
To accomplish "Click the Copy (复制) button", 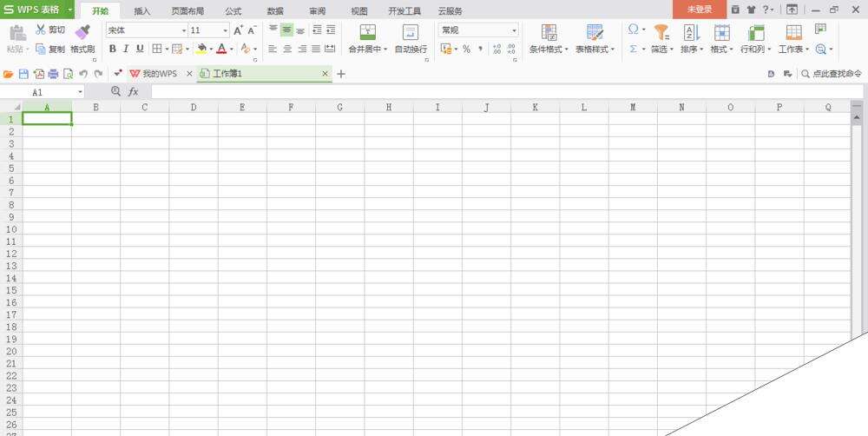I will tap(50, 49).
